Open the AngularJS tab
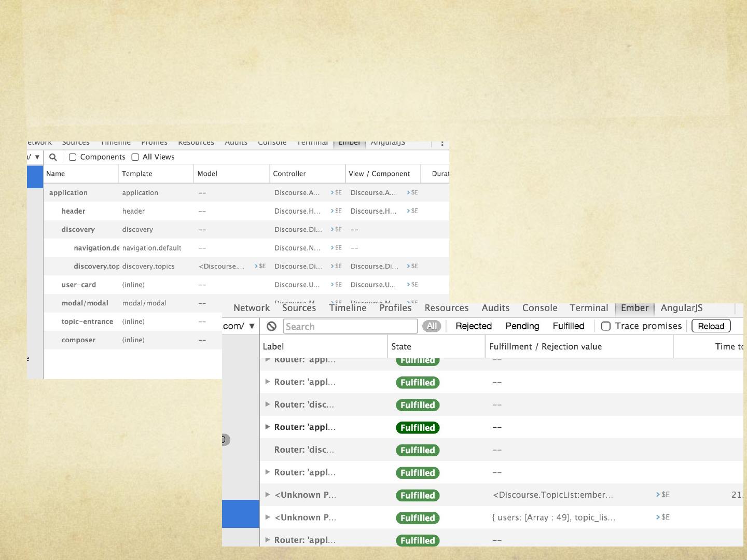The height and width of the screenshot is (560, 747). pos(681,308)
